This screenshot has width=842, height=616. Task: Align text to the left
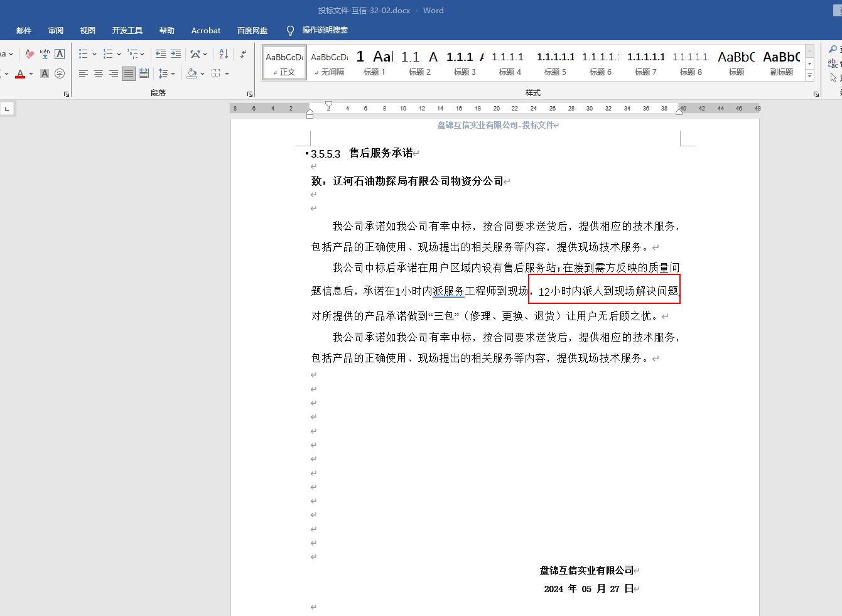coord(84,73)
